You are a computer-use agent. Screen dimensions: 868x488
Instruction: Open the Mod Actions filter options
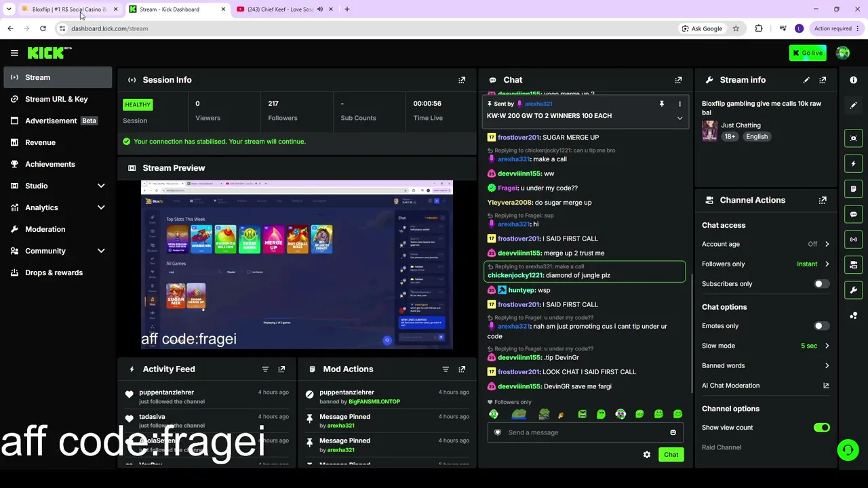[x=446, y=369]
